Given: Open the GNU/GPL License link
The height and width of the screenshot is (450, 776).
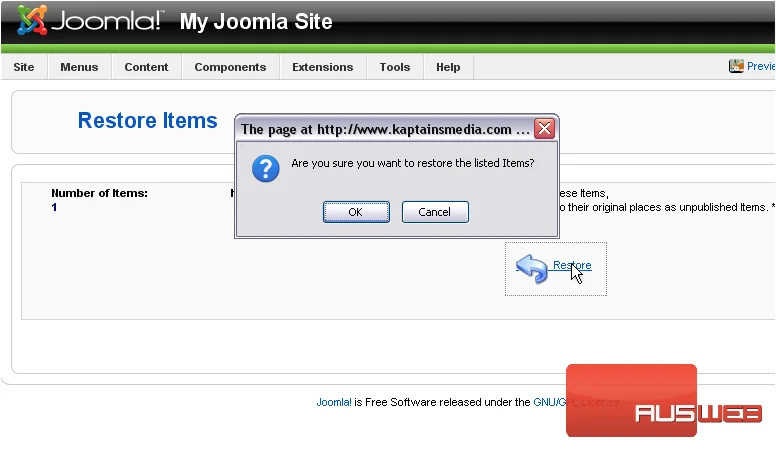Looking at the screenshot, I should point(577,402).
